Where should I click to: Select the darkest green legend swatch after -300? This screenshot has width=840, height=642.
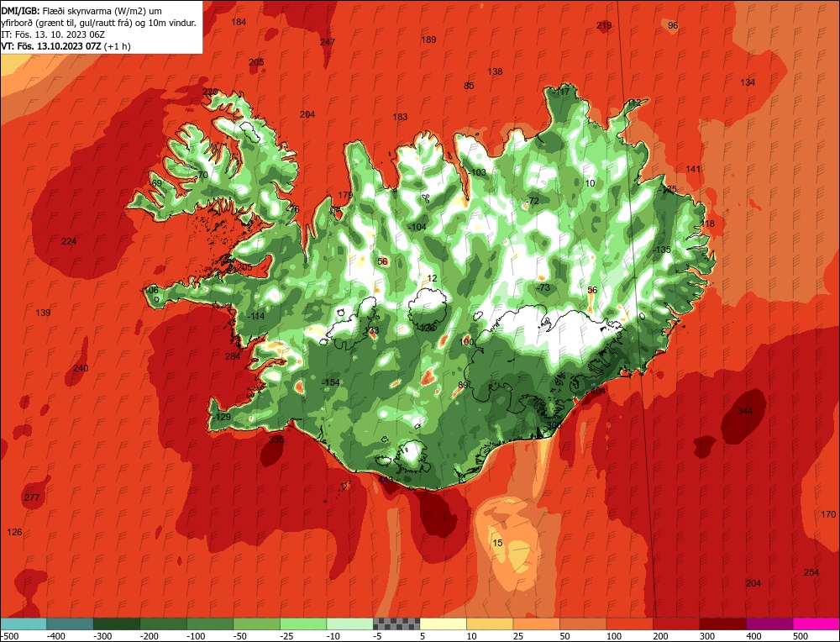point(116,624)
